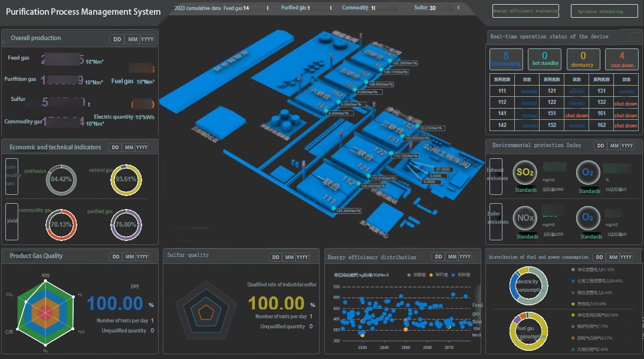Click the NOx boiler emissions indicator

pos(525,218)
